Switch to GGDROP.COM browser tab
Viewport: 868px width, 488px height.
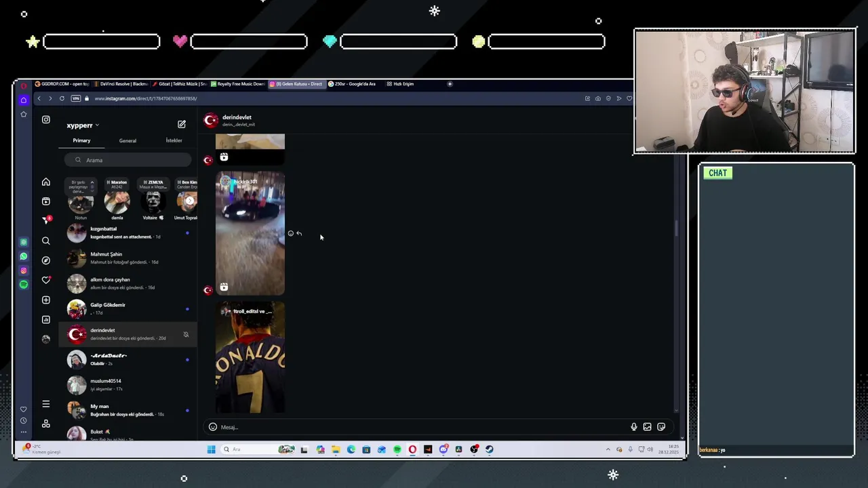[x=62, y=84]
